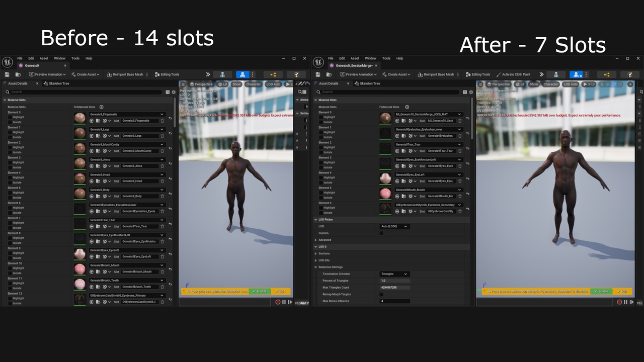Viewport: 644px width, 362px height.
Task: Browse to the Genesis9_MouthCavity material in content browser
Action: [98, 151]
